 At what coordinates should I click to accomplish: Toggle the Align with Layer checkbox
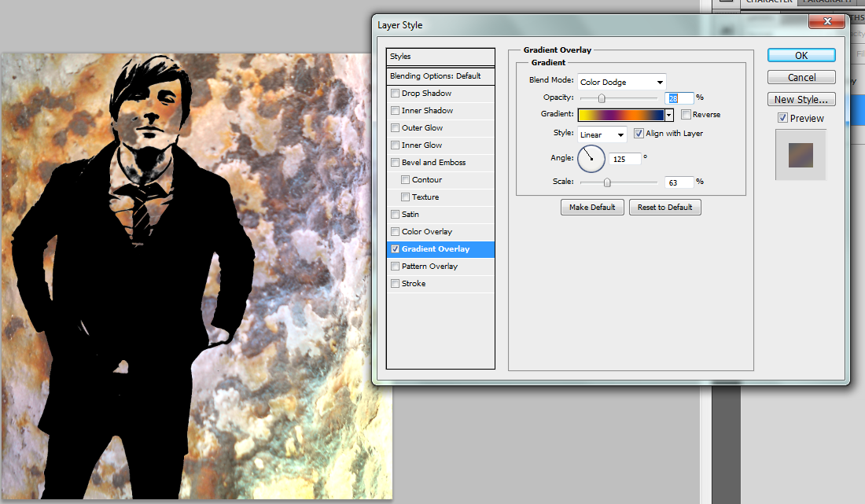pos(639,134)
